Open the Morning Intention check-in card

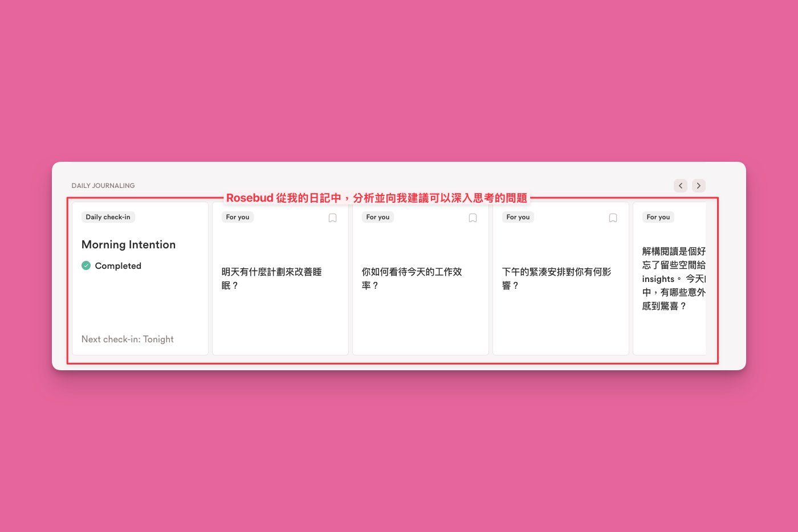click(140, 278)
